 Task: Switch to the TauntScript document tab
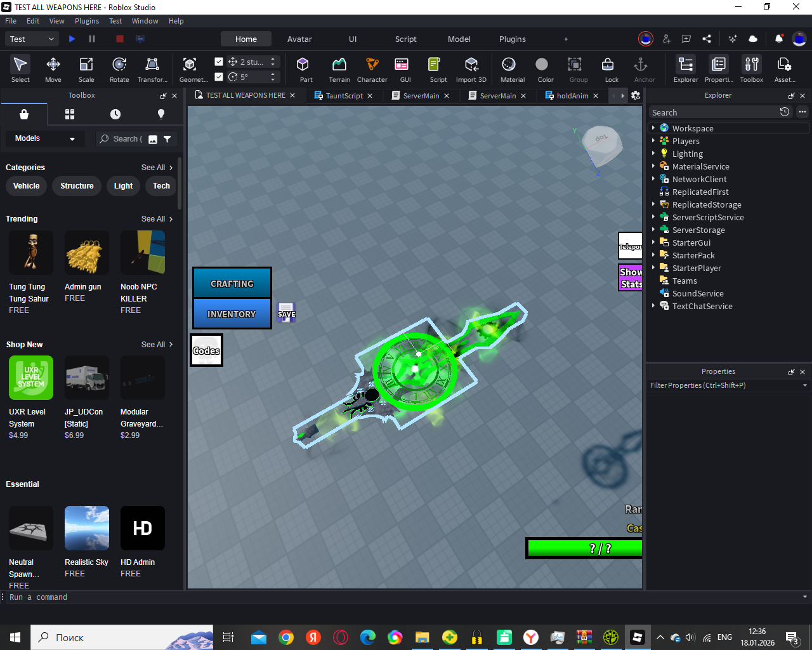click(x=344, y=96)
